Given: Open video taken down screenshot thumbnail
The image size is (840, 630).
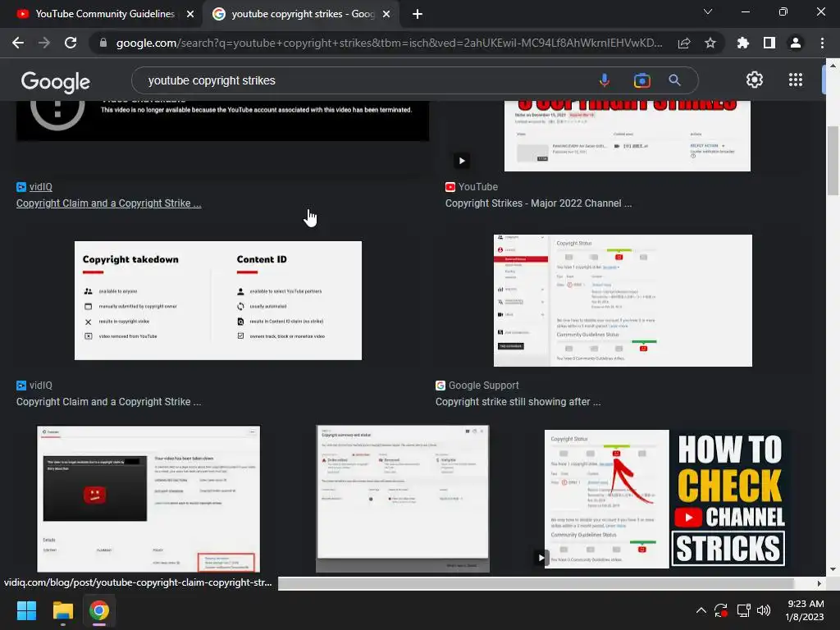Looking at the screenshot, I should click(x=148, y=499).
